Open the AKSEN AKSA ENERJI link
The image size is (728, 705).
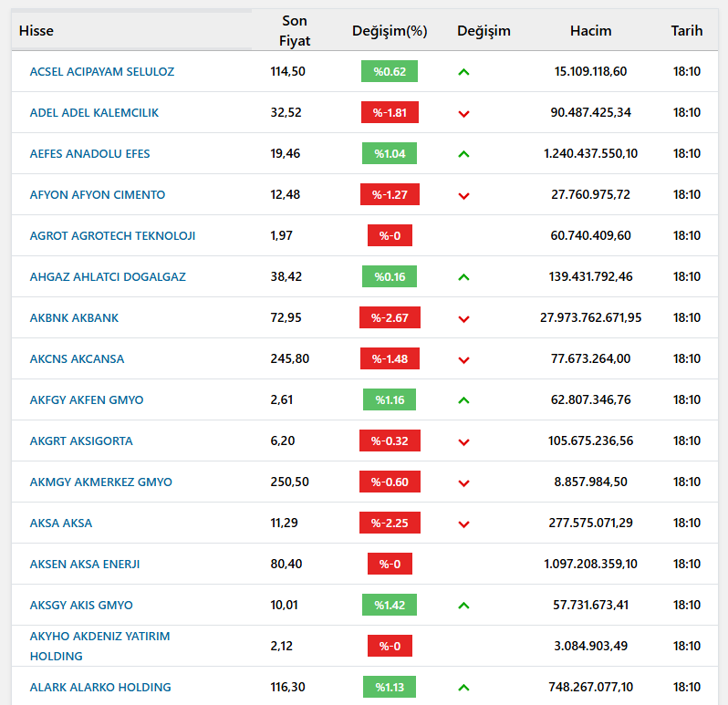pyautogui.click(x=85, y=564)
